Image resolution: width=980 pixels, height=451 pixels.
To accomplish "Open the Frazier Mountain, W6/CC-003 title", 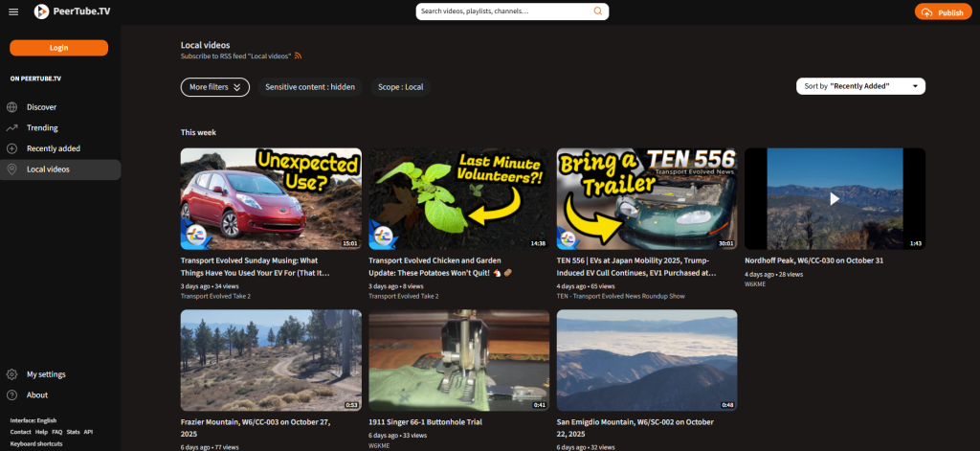I will (x=255, y=428).
